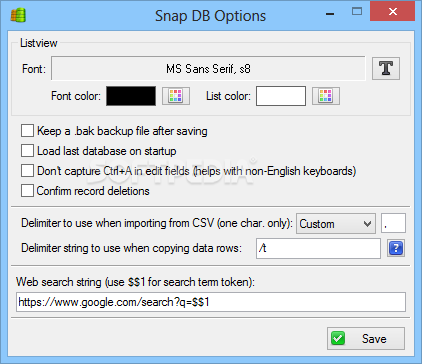The height and width of the screenshot is (364, 422).
Task: Click the 'Listview' group label
Action: (x=39, y=43)
